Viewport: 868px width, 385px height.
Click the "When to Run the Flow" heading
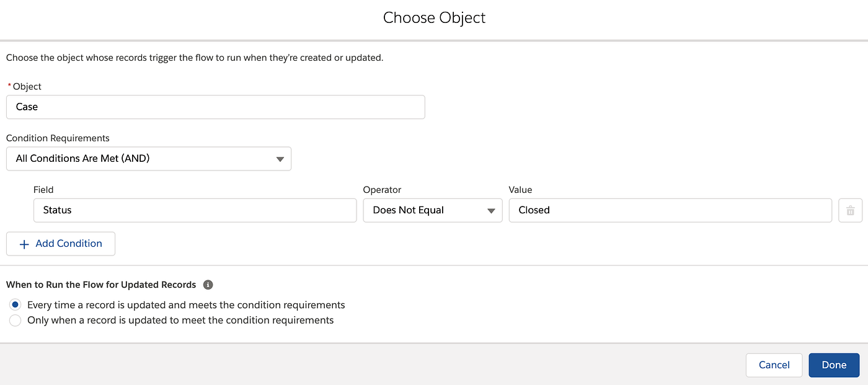(101, 285)
